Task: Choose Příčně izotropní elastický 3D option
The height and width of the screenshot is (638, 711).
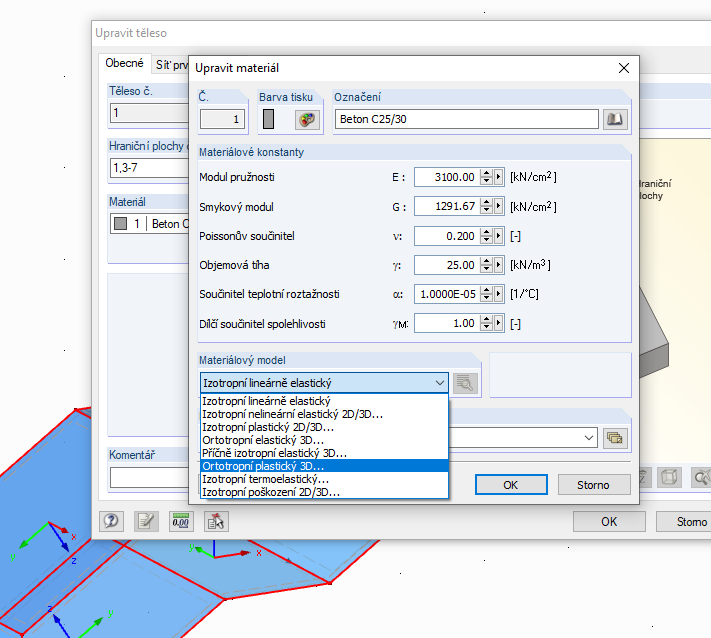Action: (324, 453)
